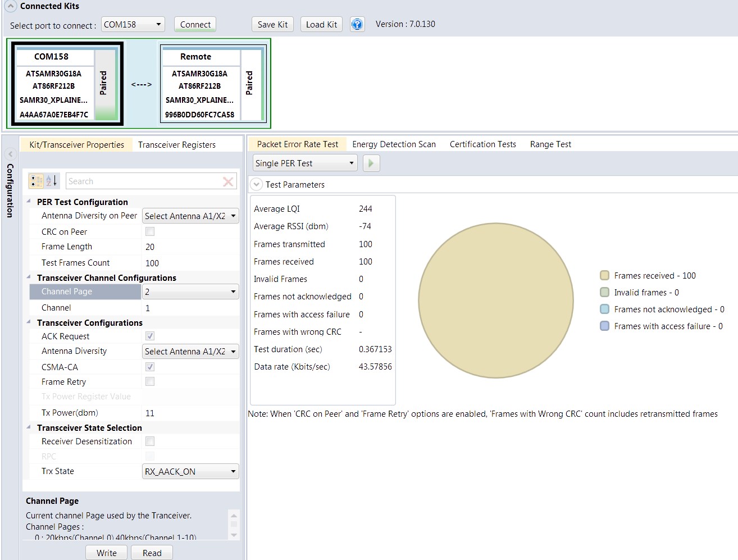Select the Packet Error Rate Test tab
The width and height of the screenshot is (738, 560).
point(298,144)
